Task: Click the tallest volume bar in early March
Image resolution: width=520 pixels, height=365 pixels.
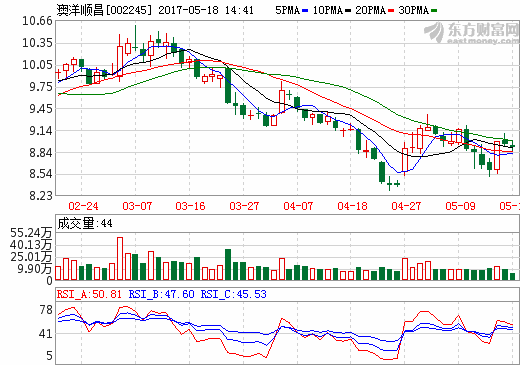Action: pyautogui.click(x=120, y=258)
